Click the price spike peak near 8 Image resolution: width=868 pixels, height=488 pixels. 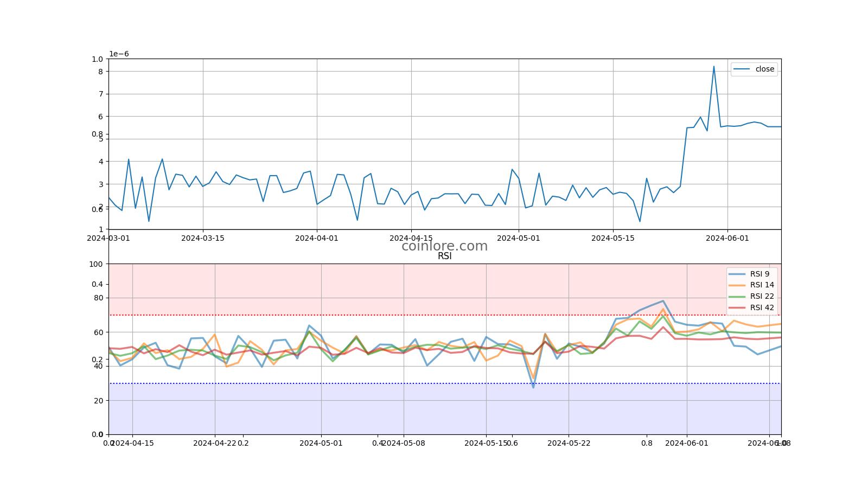click(x=713, y=67)
